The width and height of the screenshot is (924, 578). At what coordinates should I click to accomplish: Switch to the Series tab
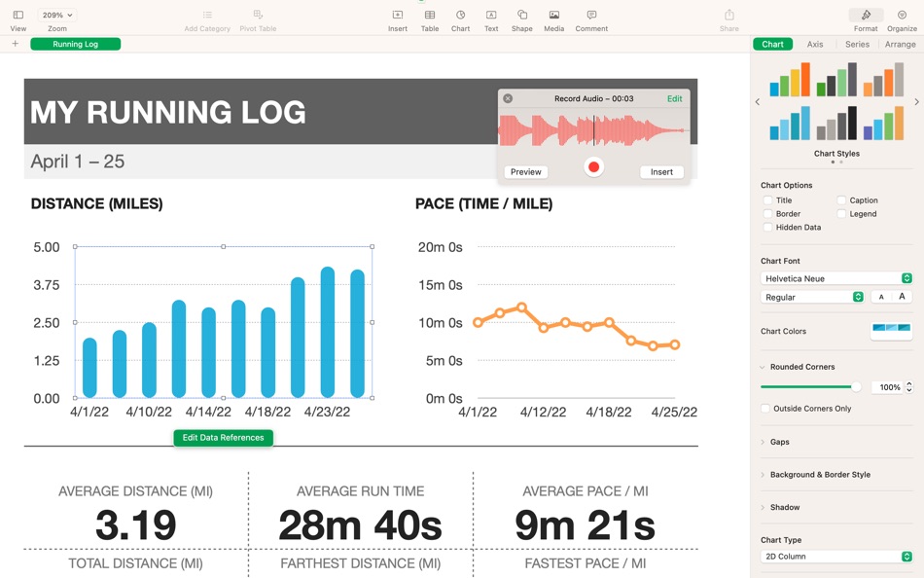(x=857, y=44)
